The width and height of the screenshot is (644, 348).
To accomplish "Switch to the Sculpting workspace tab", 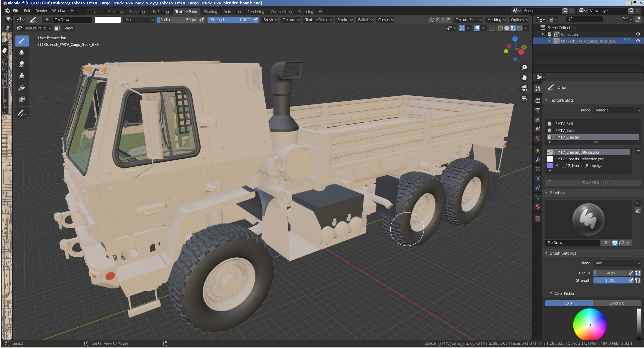I will coord(137,12).
